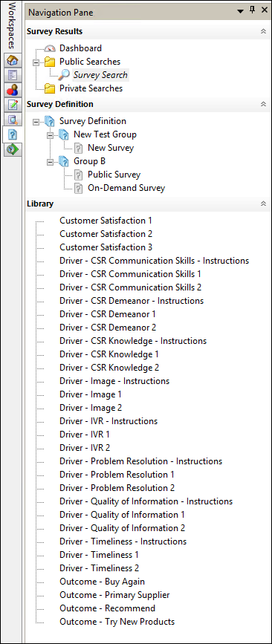Viewport: 272px width, 644px height.
Task: Select the question mark survey workspace tab
Action: (13, 134)
